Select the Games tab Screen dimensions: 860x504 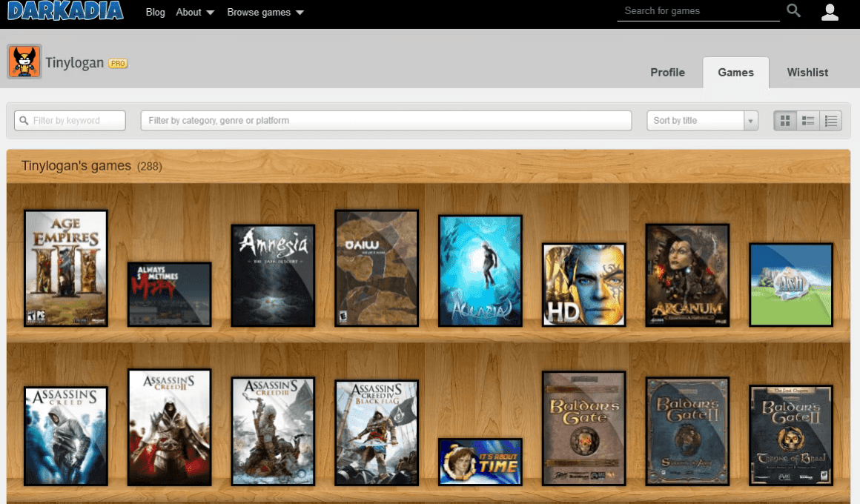[x=735, y=73]
